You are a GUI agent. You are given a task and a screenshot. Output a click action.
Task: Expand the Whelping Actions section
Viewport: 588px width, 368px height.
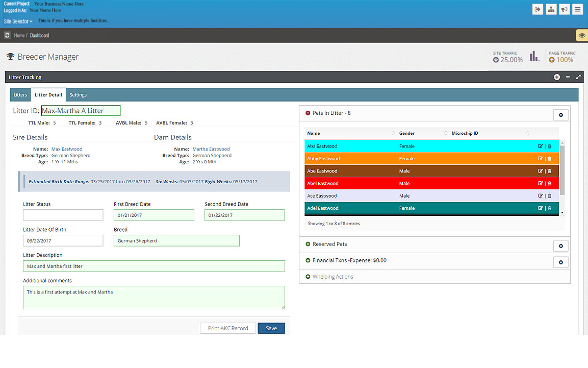[308, 277]
